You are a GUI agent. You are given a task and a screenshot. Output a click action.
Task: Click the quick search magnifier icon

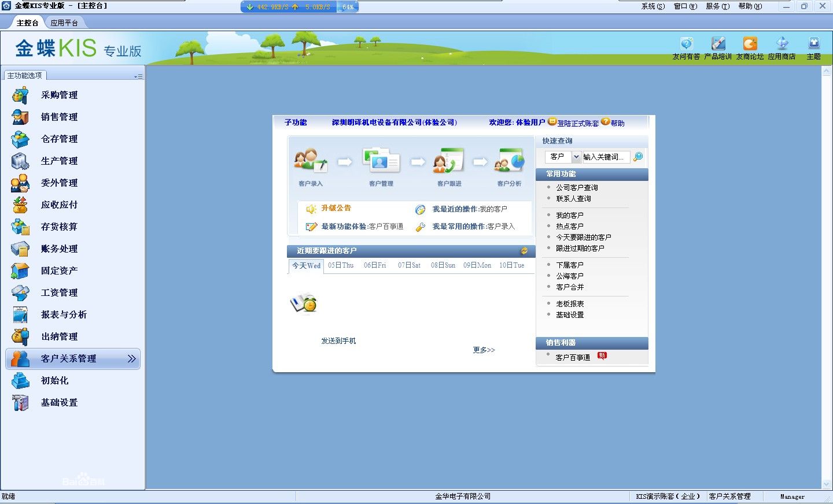coord(638,157)
